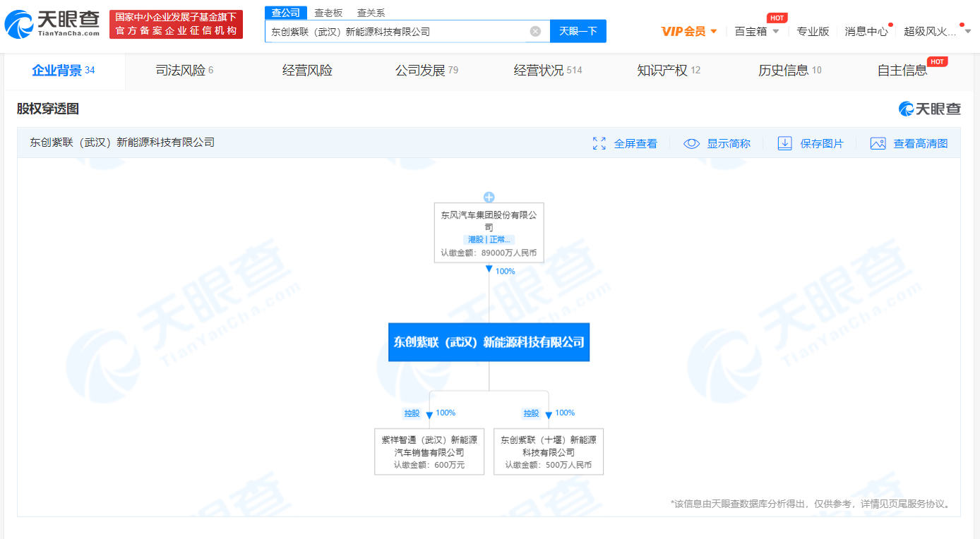Expand the 百宝箱 dropdown menu
Image resolution: width=980 pixels, height=539 pixels.
coord(757,31)
